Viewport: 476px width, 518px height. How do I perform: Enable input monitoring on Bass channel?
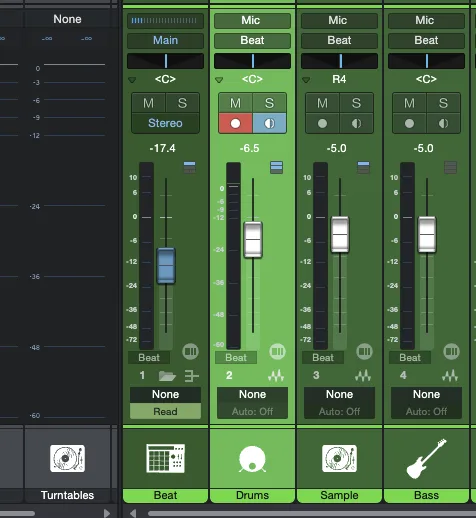tap(443, 124)
